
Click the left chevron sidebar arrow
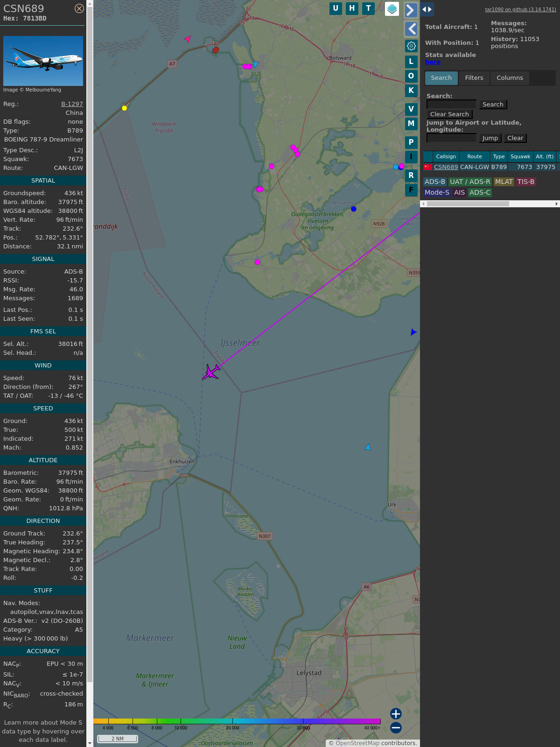point(411,29)
